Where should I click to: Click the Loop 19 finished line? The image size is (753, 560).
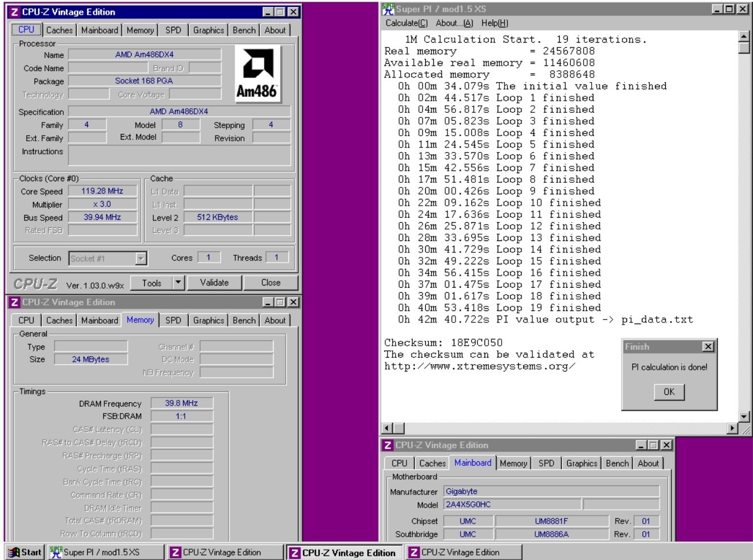pos(499,308)
